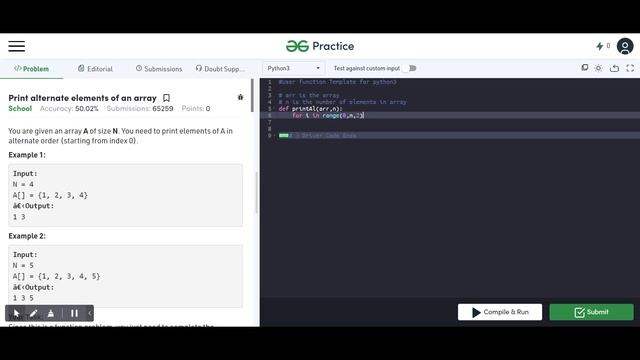This screenshot has width=640, height=360.
Task: Click code line with def printAl(arr,n)
Action: 311,109
